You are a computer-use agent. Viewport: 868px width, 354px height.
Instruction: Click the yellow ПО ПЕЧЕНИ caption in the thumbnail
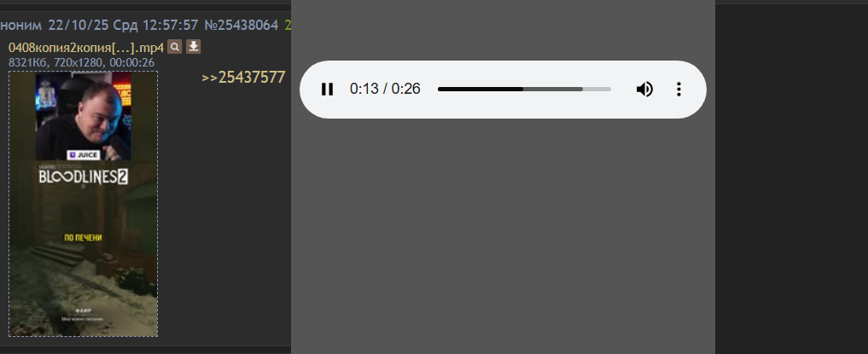coord(83,238)
